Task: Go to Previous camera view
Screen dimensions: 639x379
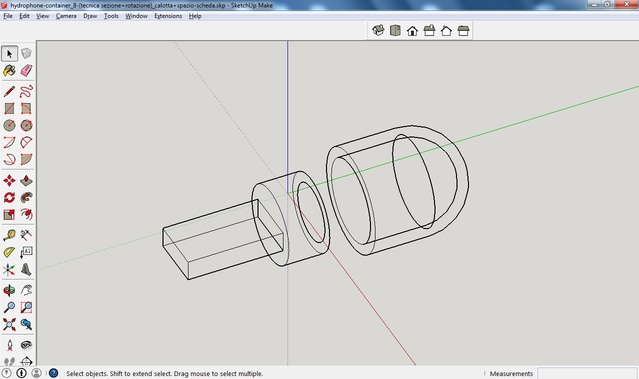Action: click(x=26, y=324)
